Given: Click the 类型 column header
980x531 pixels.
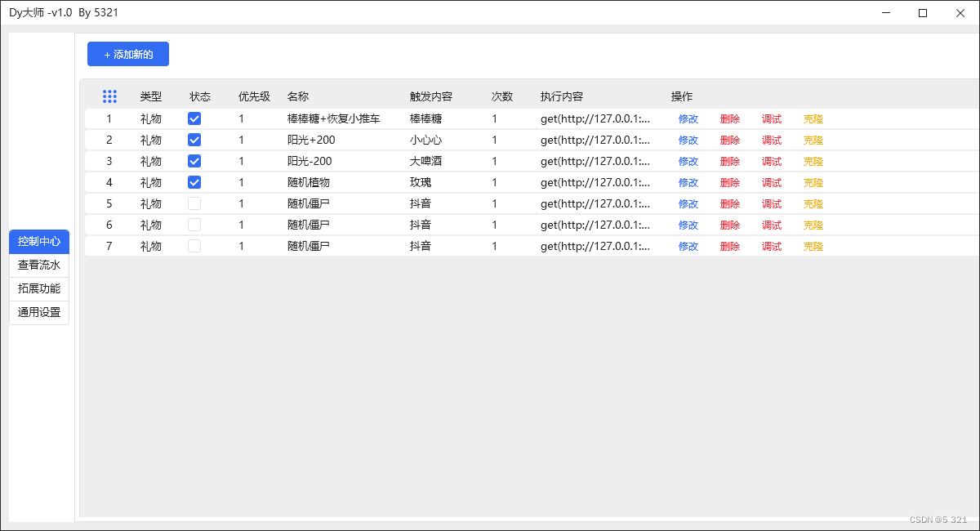Looking at the screenshot, I should click(x=151, y=96).
